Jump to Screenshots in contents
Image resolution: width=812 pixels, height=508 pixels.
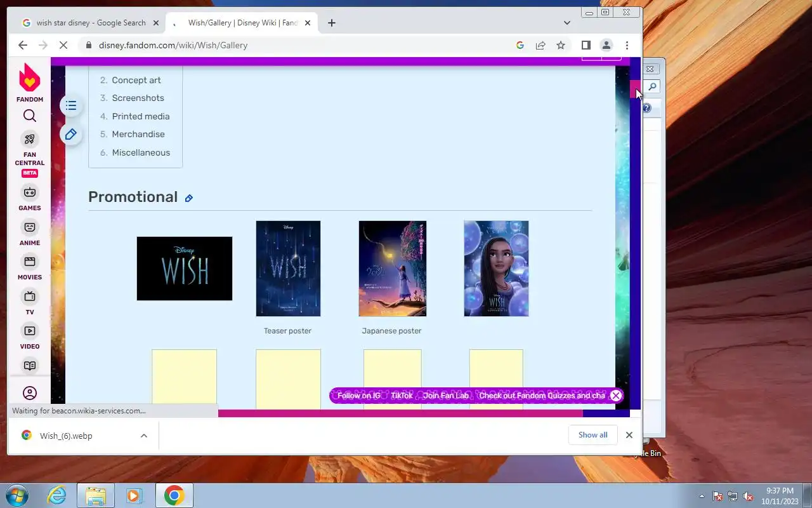pyautogui.click(x=138, y=98)
